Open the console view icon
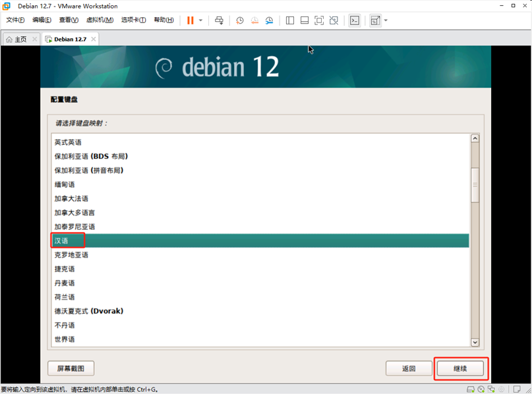This screenshot has height=394, width=532. (x=355, y=20)
